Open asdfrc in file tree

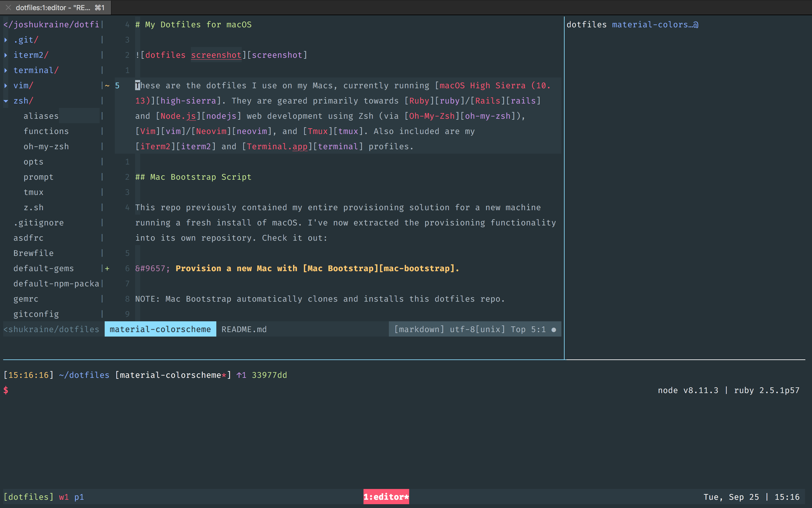(28, 238)
